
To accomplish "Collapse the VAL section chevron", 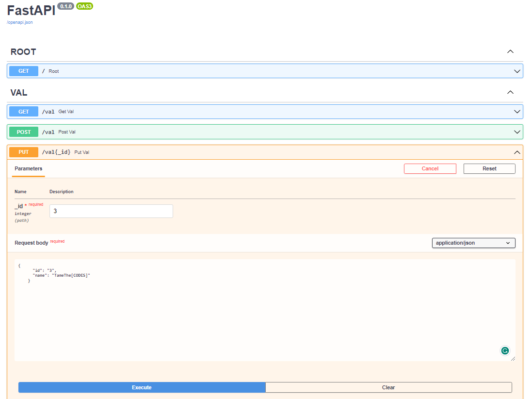I will pyautogui.click(x=510, y=92).
